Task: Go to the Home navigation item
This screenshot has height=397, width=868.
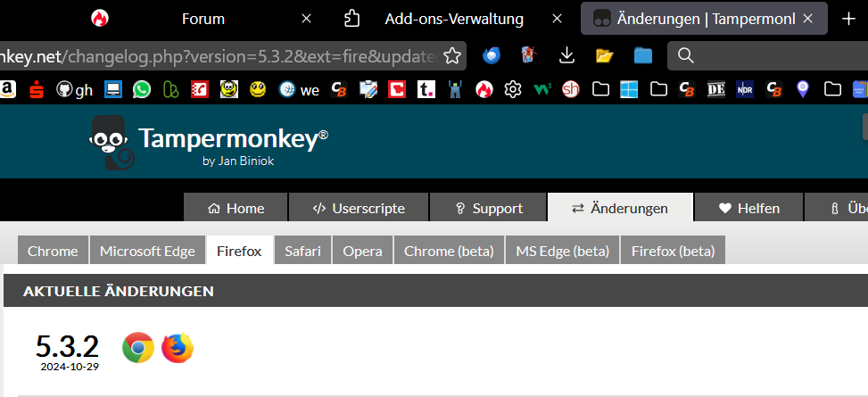Action: coord(236,208)
